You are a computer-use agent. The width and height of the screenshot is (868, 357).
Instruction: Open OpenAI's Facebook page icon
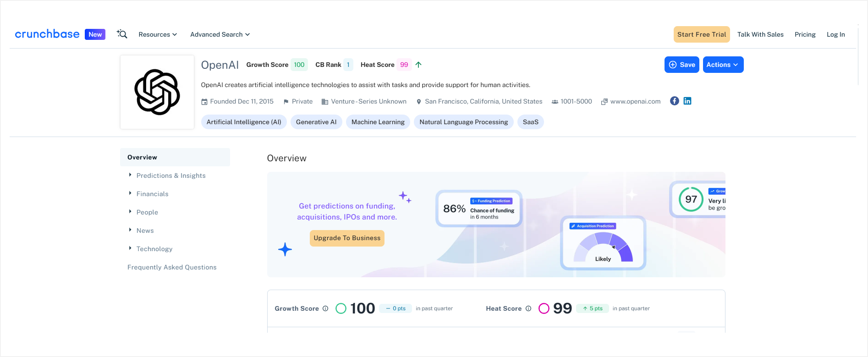pos(674,101)
